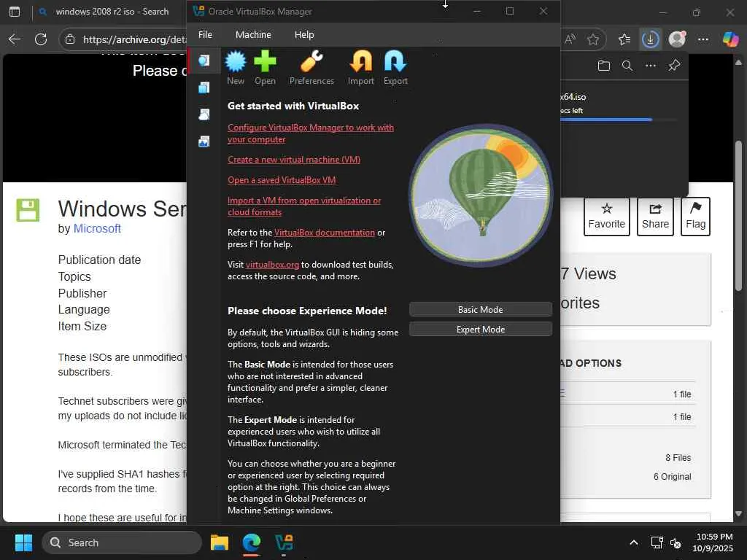
Task: Click the VirtualBox icon on the taskbar
Action: [284, 542]
